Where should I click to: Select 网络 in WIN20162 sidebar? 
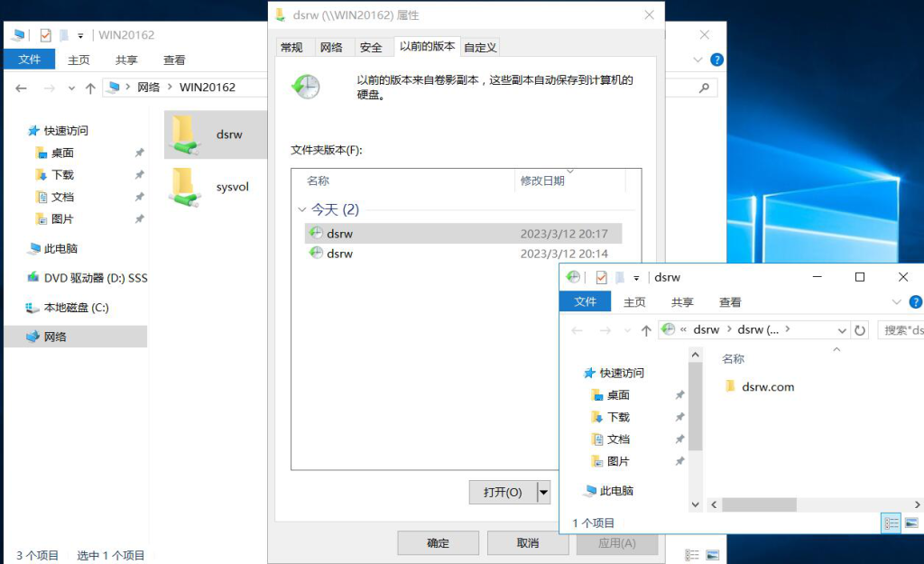click(x=76, y=337)
